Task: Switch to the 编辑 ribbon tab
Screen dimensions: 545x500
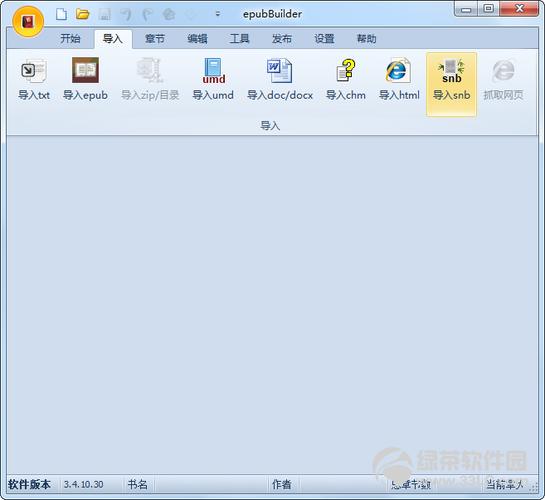Action: (x=197, y=39)
